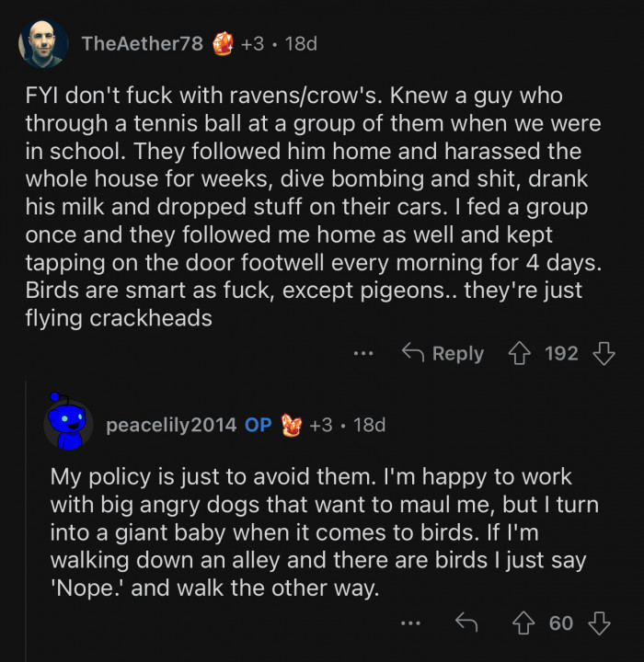Downvote TheAether78's comment
The height and width of the screenshot is (662, 644).
point(604,353)
